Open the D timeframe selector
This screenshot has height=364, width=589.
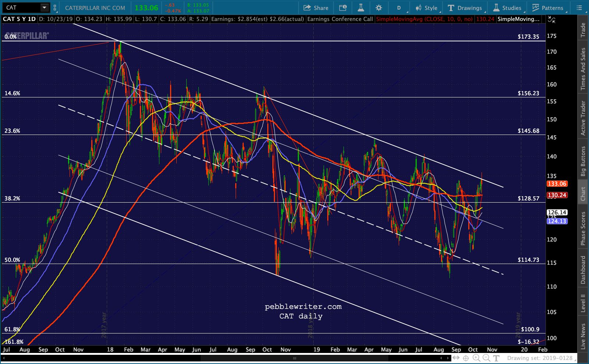point(399,8)
